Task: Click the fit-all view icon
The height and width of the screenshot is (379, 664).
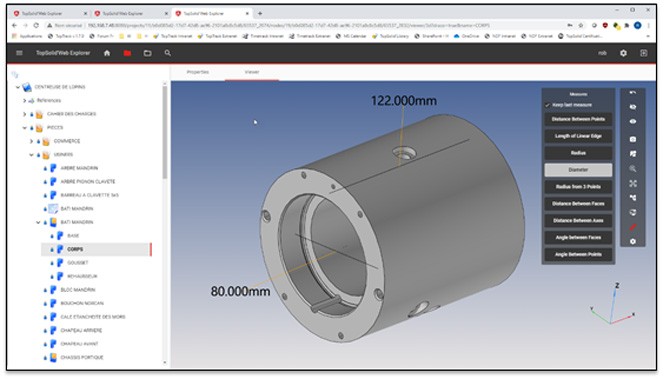Action: [x=633, y=183]
